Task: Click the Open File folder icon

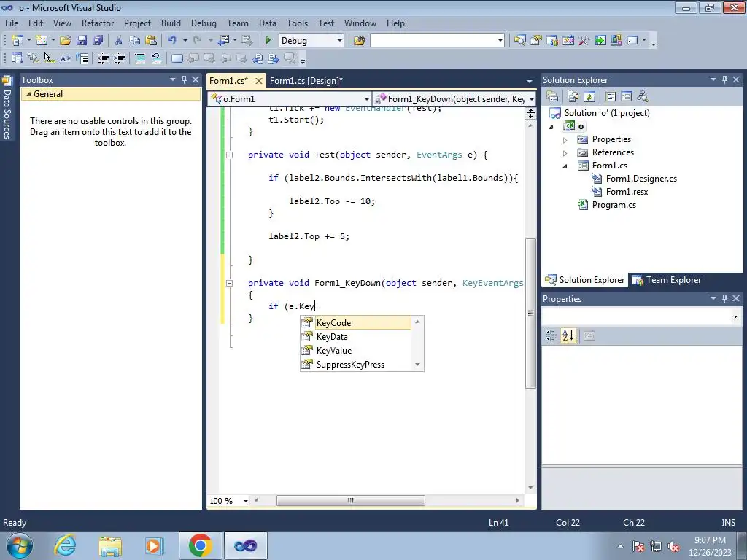Action: pyautogui.click(x=65, y=41)
